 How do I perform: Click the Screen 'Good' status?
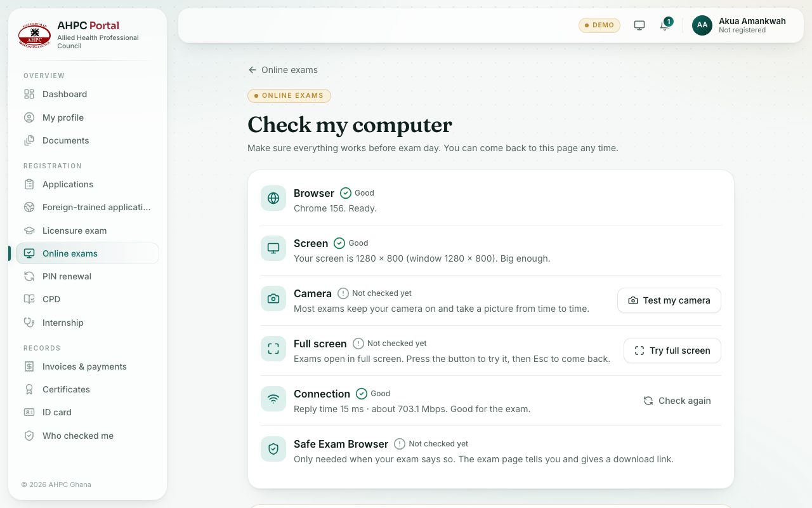point(351,243)
